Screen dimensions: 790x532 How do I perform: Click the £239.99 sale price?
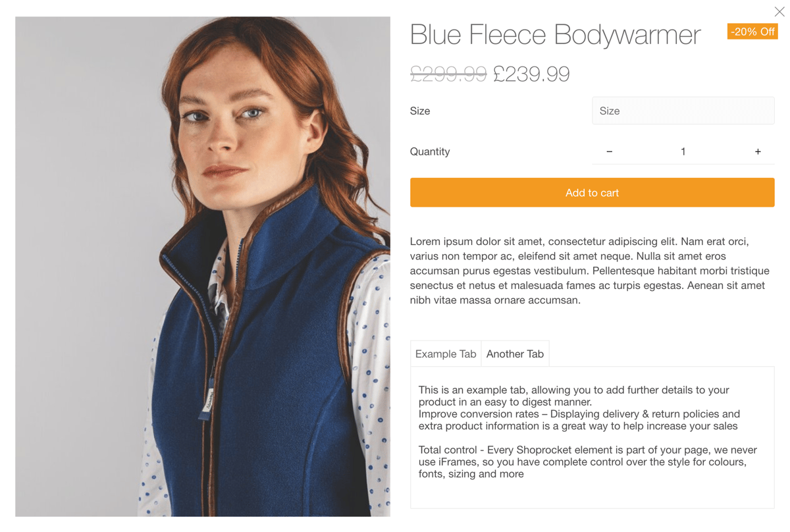click(531, 74)
